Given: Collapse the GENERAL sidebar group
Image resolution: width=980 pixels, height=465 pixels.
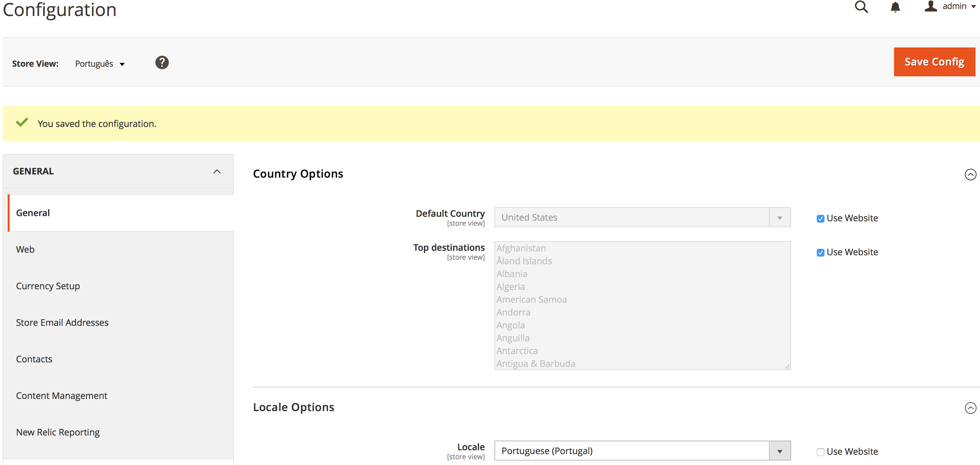Looking at the screenshot, I should pos(216,172).
